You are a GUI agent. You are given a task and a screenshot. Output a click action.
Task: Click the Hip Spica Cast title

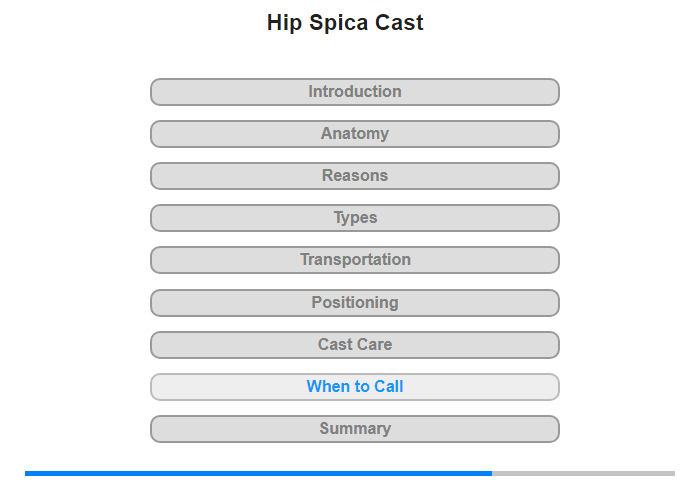coord(345,23)
